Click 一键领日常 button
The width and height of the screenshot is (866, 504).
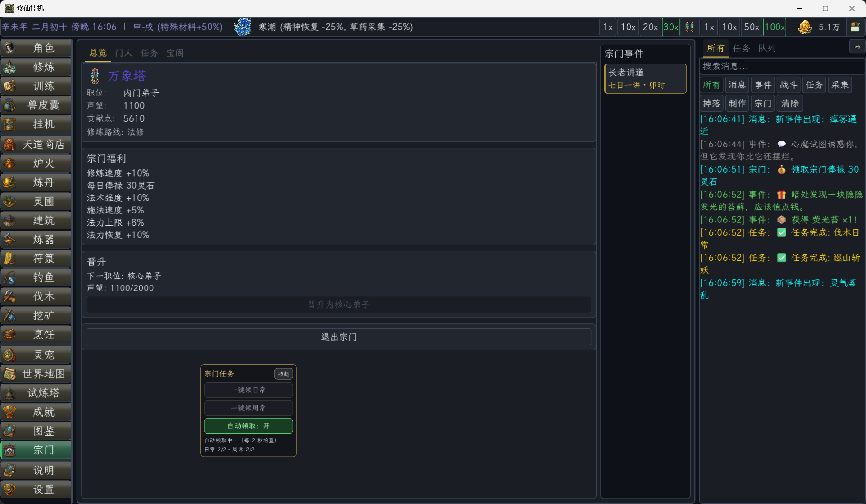tap(248, 390)
